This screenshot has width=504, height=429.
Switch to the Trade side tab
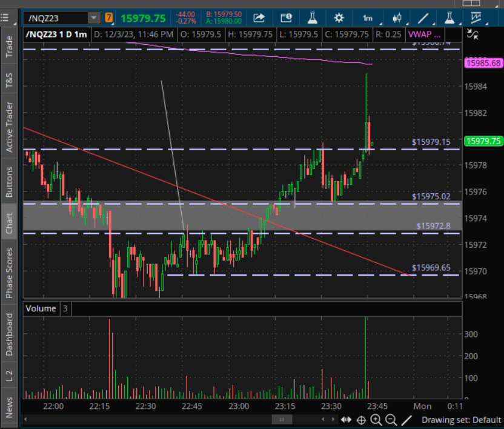(x=9, y=47)
